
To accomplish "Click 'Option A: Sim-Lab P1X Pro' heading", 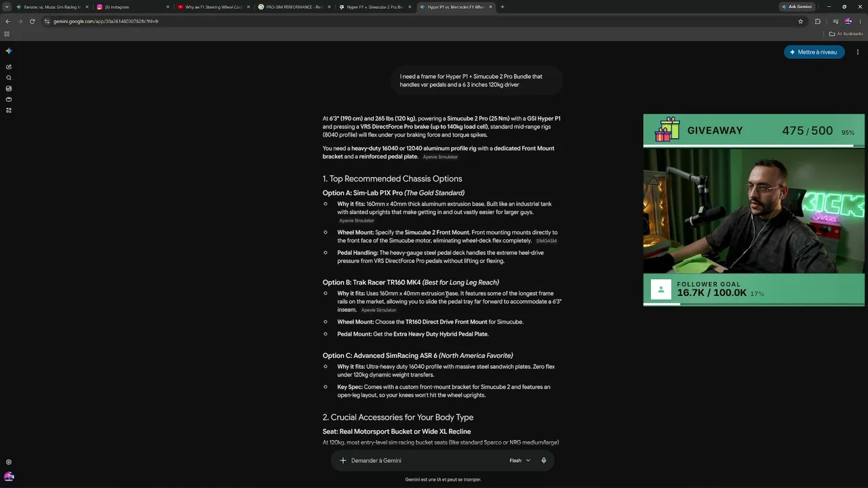I will [393, 193].
